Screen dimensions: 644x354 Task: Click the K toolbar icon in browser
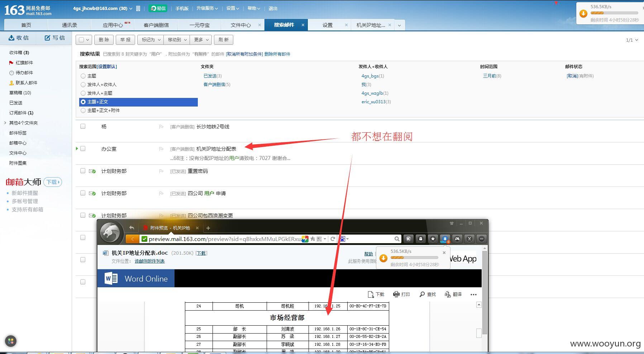[408, 239]
